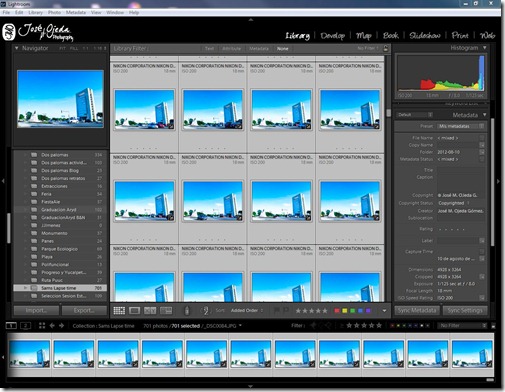
Task: Collapse the Navigator panel triangle
Action: point(16,48)
